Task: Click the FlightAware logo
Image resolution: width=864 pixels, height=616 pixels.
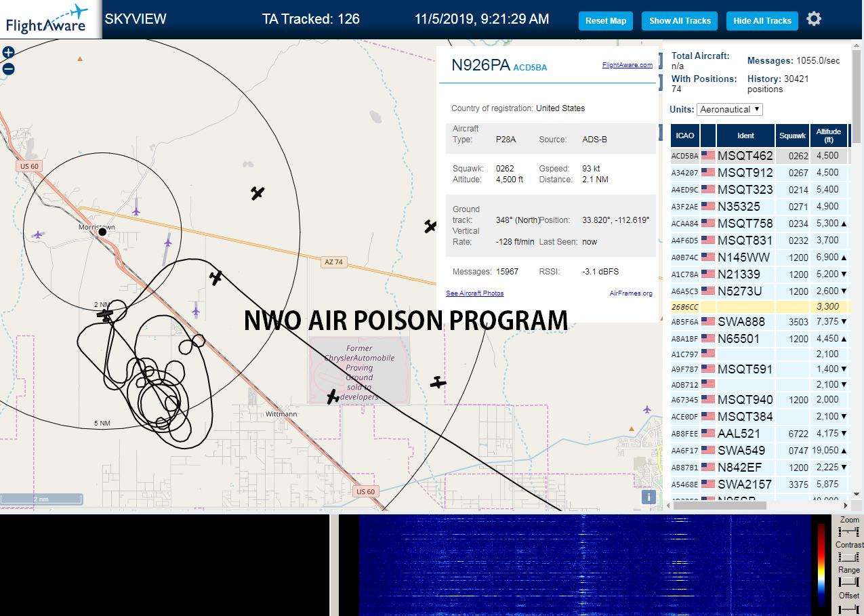Action: (51, 19)
